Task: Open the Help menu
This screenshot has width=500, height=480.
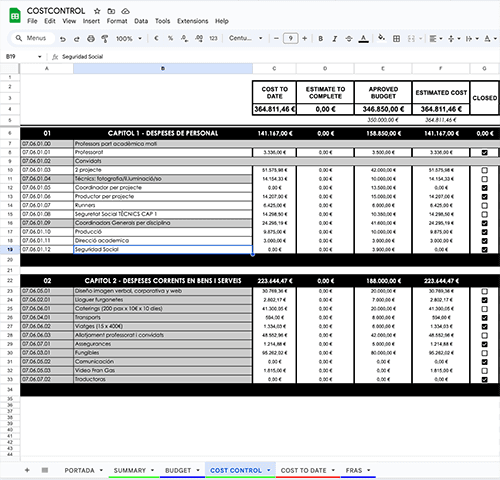Action: click(222, 21)
